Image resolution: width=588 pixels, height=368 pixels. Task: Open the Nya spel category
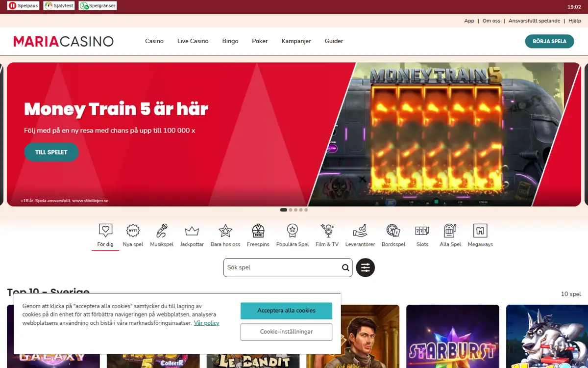pos(133,236)
